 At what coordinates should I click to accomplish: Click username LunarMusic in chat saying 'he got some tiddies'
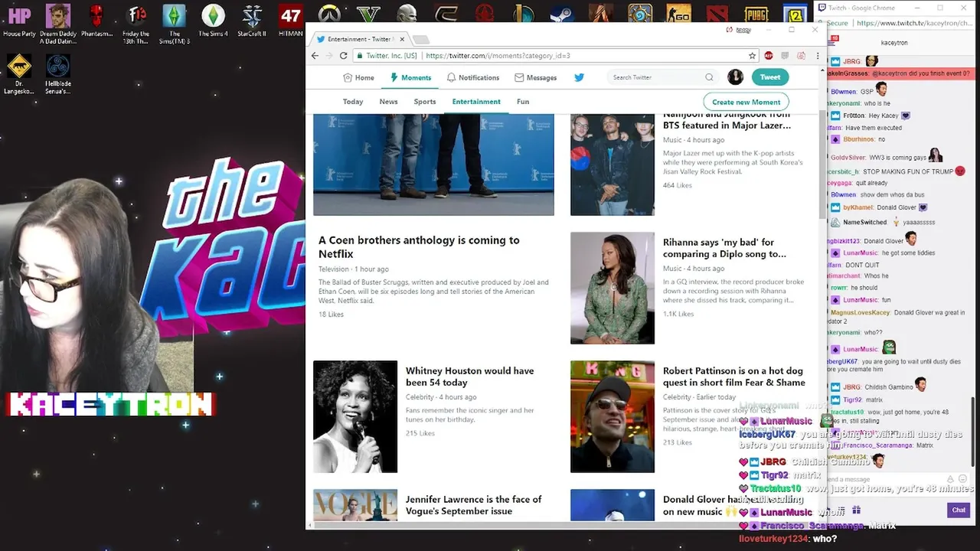(861, 253)
